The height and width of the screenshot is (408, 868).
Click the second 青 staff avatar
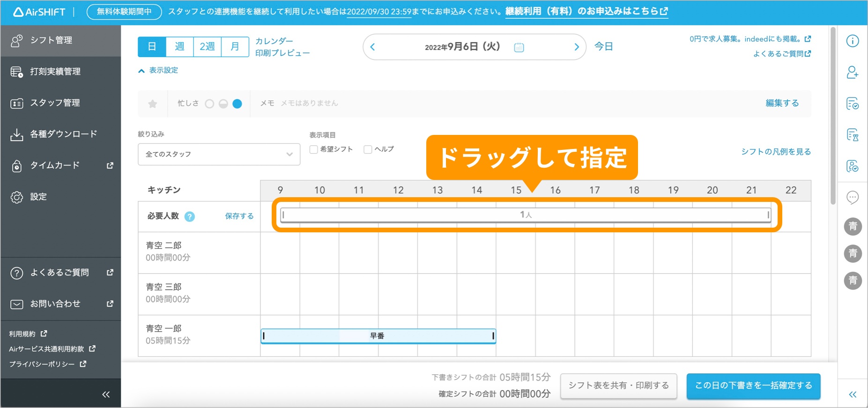point(853,253)
